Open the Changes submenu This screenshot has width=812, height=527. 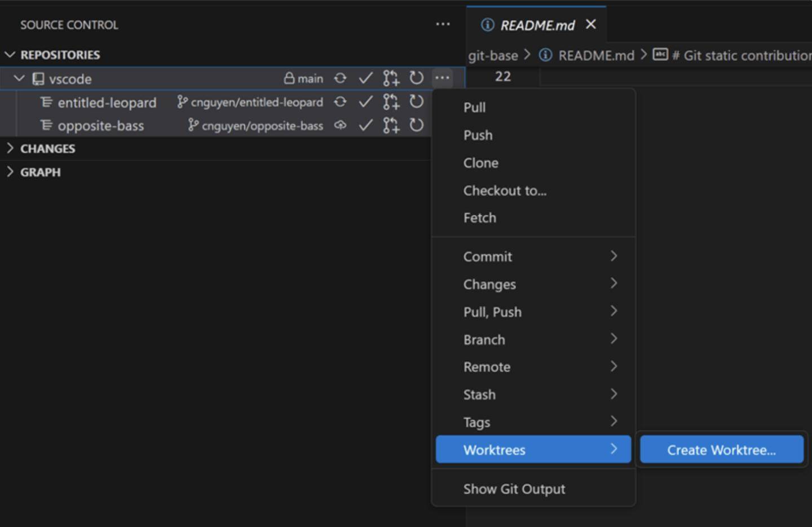coord(533,284)
